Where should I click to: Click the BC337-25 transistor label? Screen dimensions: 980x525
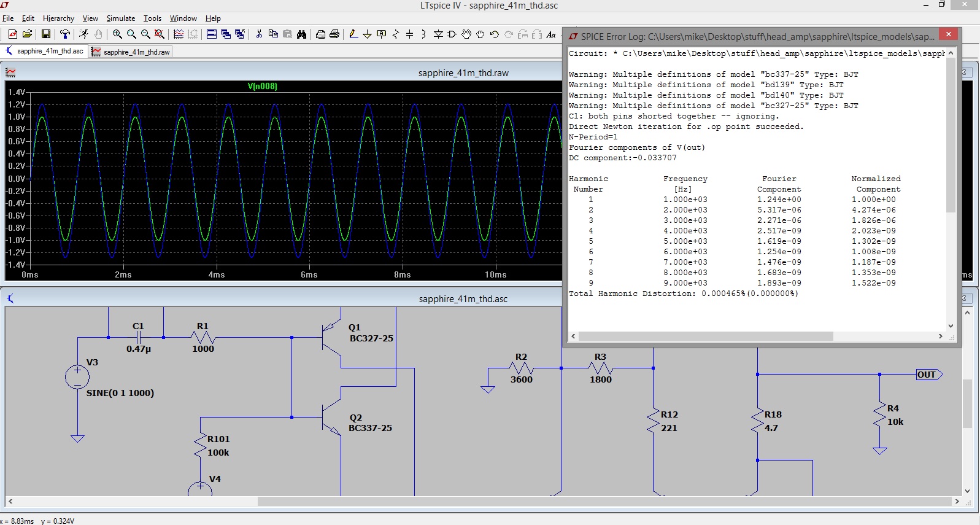[370, 428]
